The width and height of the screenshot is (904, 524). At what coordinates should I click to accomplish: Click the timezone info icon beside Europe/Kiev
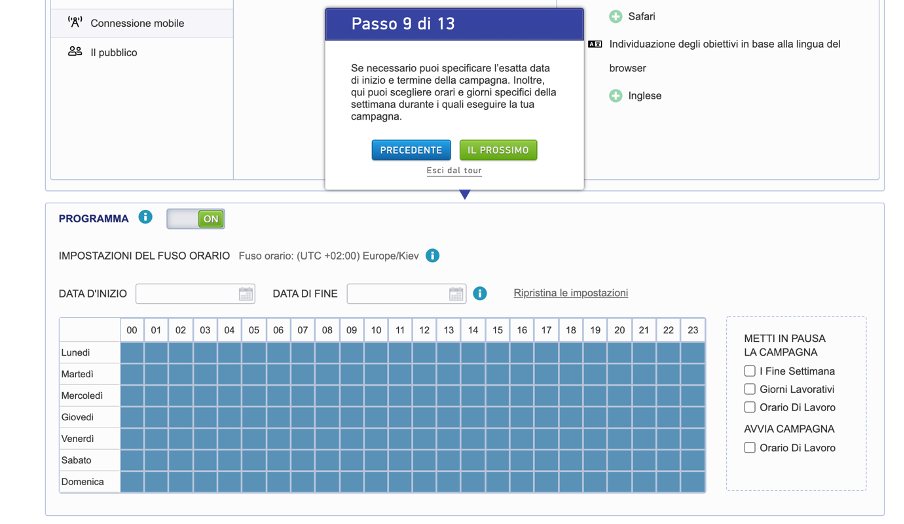(432, 256)
